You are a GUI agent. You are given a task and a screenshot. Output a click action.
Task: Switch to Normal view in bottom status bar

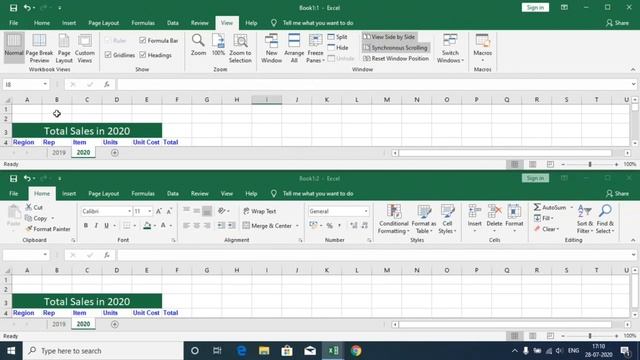coord(515,336)
